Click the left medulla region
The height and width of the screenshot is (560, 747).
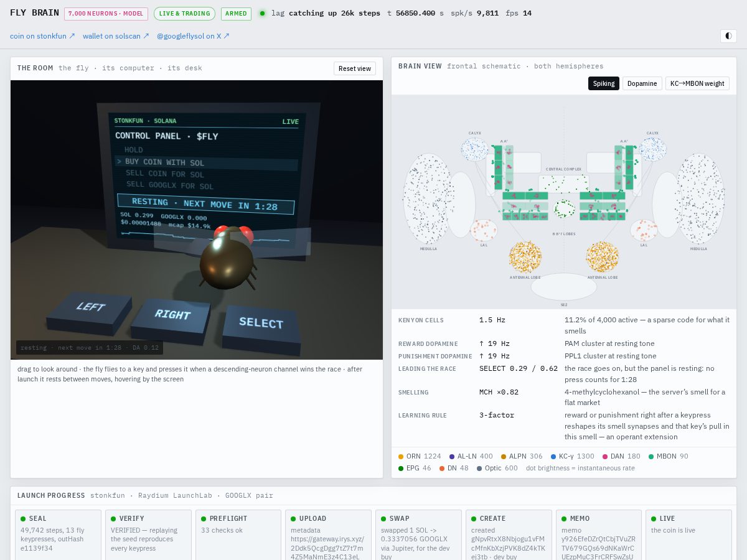coord(427,199)
